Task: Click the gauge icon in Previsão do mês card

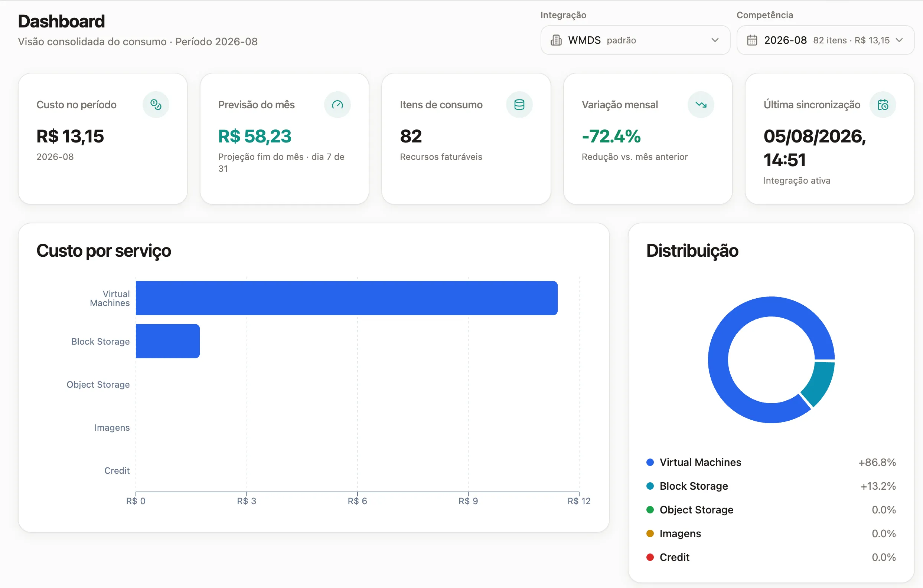Action: pos(337,105)
